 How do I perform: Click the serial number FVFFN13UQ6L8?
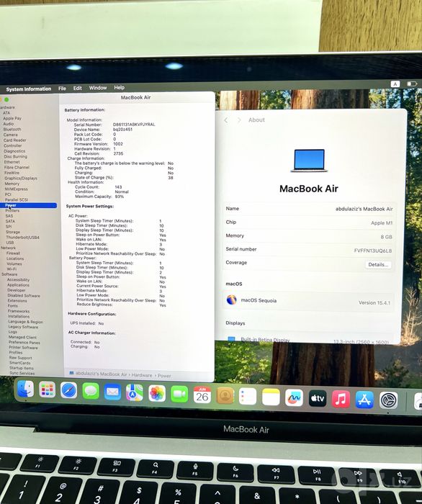click(373, 251)
